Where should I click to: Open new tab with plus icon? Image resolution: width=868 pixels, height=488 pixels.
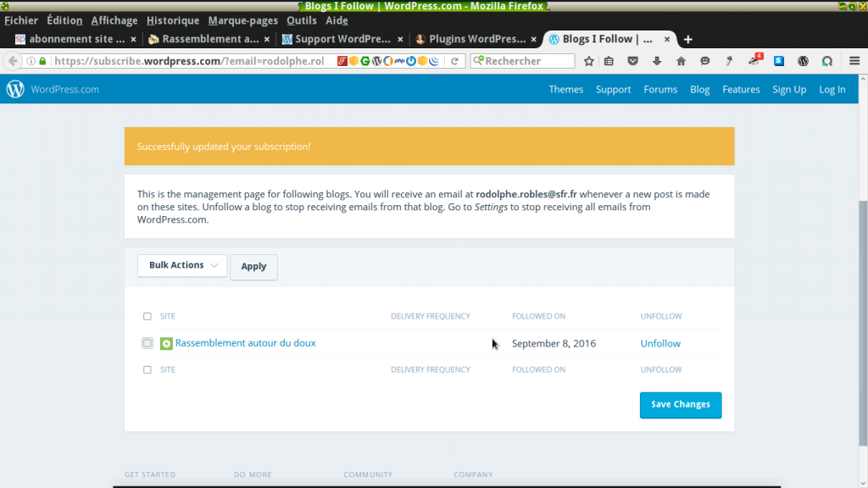(687, 39)
